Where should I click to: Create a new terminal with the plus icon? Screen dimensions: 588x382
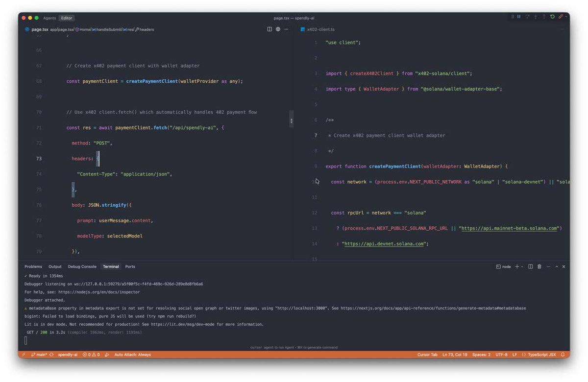(x=517, y=266)
